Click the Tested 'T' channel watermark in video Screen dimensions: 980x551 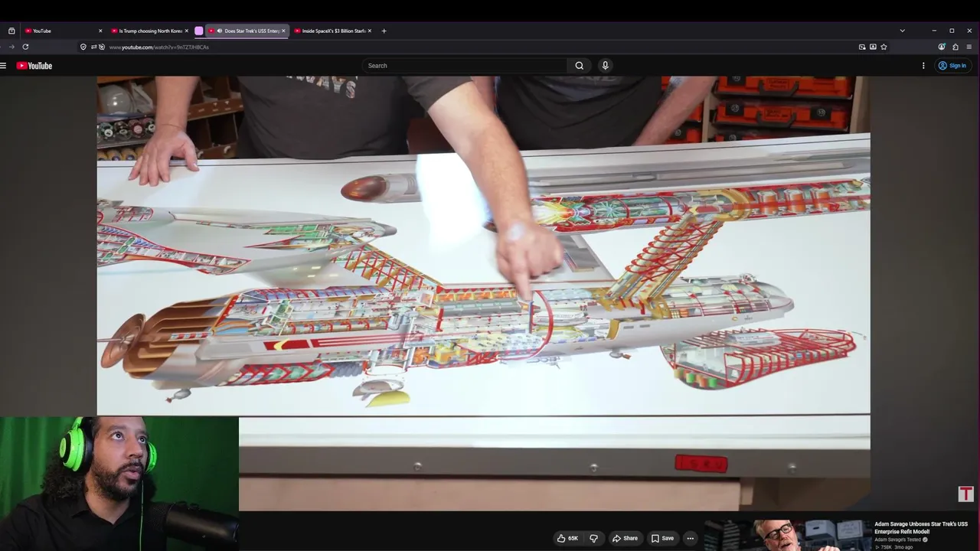965,494
